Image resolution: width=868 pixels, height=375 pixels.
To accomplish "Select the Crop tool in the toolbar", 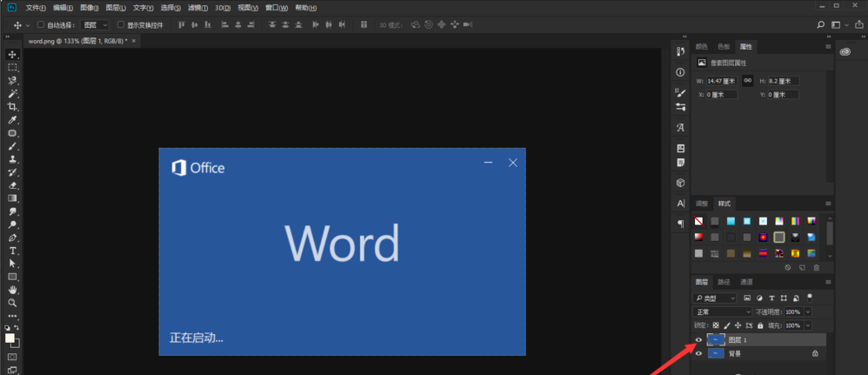I will (x=12, y=106).
